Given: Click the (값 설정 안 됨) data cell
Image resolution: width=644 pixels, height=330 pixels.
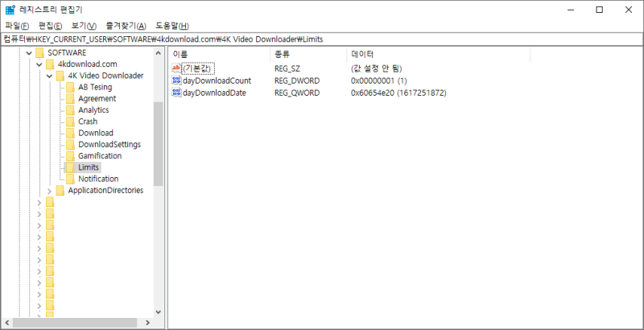Looking at the screenshot, I should [x=376, y=68].
